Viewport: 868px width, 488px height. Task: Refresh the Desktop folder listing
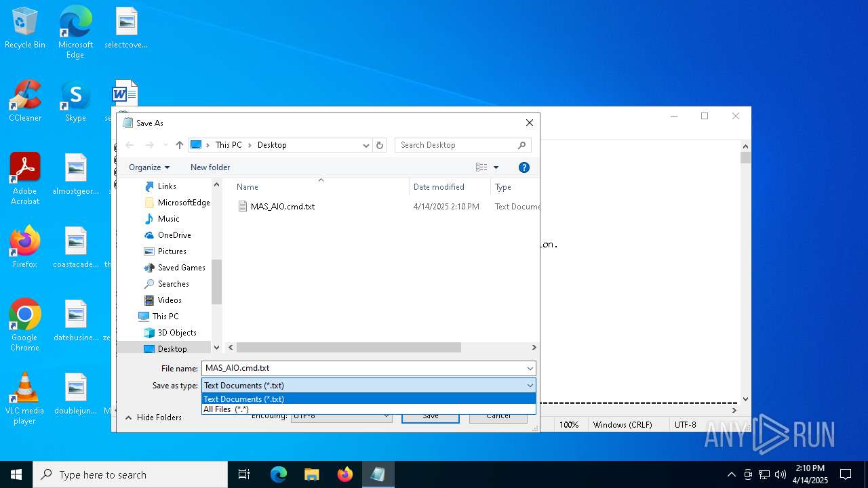tap(380, 145)
